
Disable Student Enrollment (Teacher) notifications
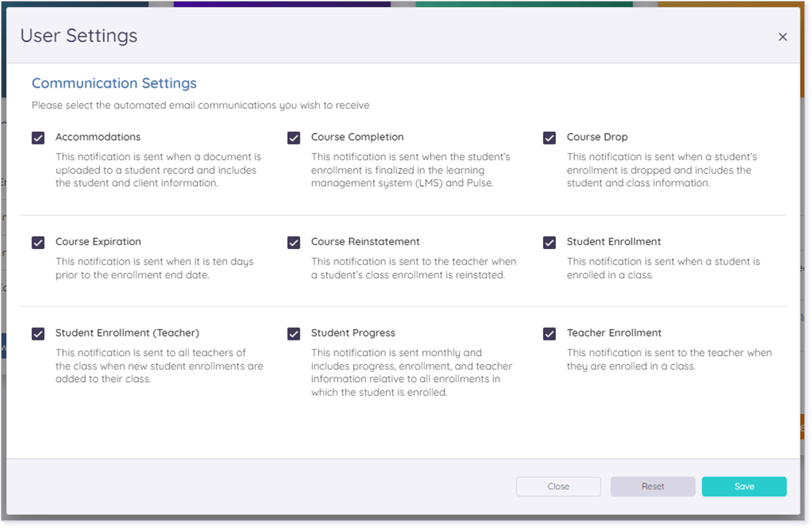[38, 334]
